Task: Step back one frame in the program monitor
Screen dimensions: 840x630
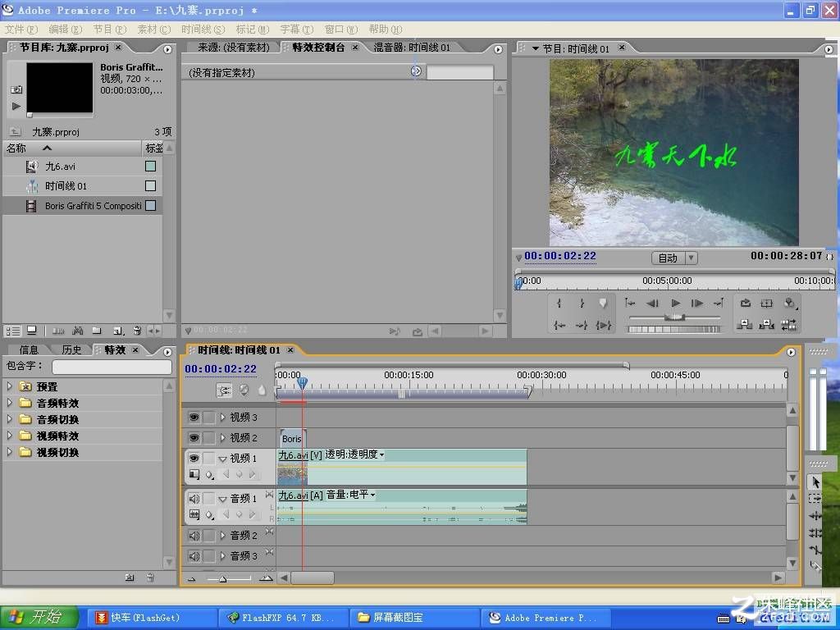Action: pos(652,304)
